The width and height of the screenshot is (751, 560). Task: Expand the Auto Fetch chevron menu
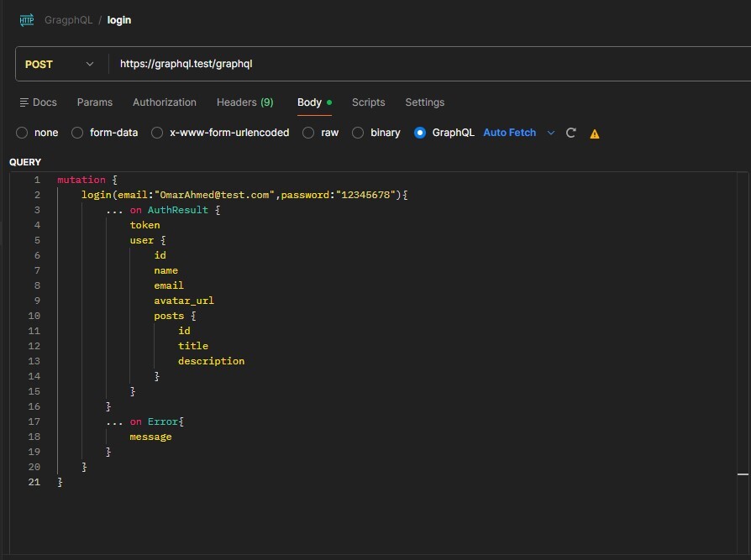point(551,133)
